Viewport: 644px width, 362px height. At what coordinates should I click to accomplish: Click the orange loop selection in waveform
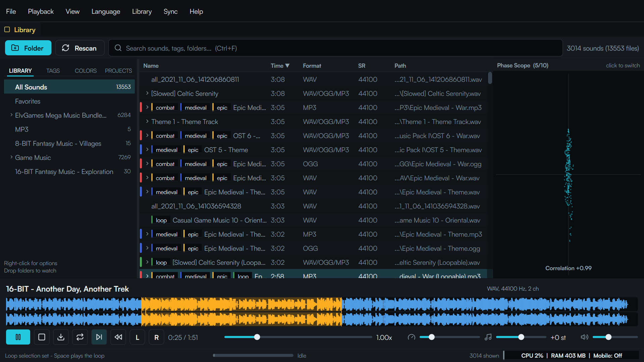point(241,312)
